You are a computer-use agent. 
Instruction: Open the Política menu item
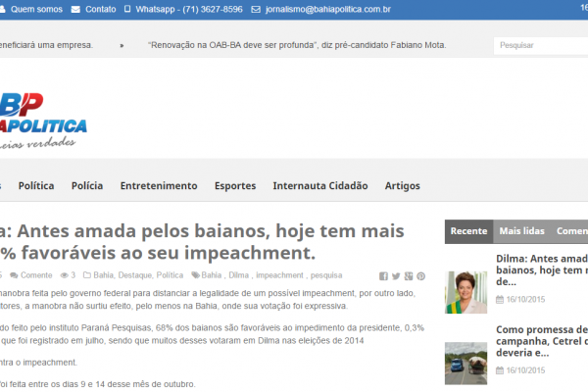pos(36,185)
